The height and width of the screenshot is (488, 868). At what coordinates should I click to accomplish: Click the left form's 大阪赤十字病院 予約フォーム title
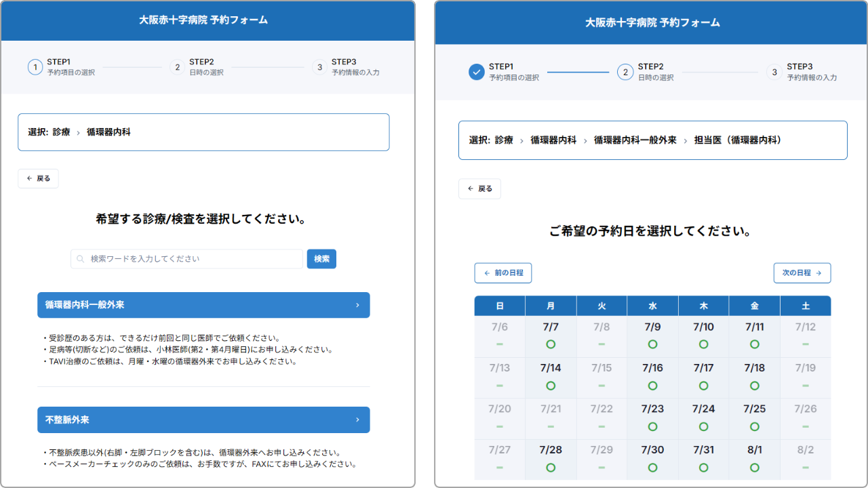pyautogui.click(x=203, y=20)
